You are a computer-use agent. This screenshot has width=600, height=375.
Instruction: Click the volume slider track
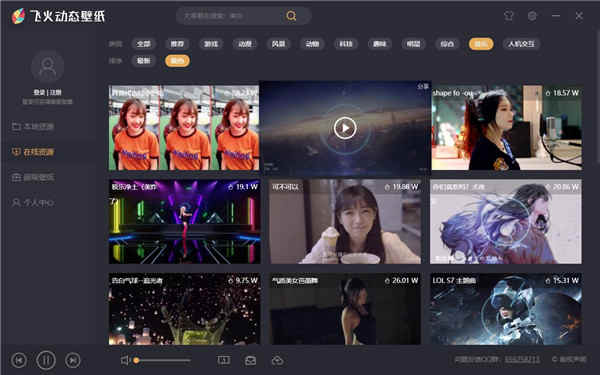pyautogui.click(x=163, y=360)
